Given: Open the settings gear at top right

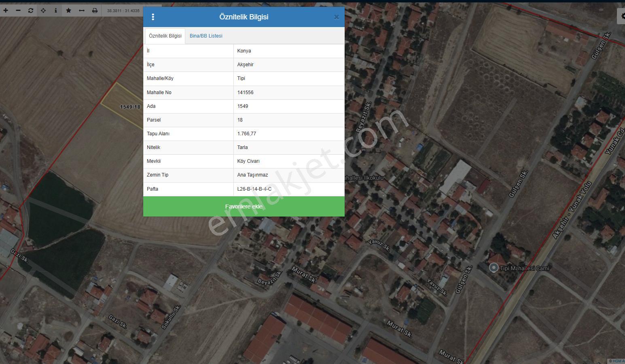Looking at the screenshot, I should click(622, 16).
